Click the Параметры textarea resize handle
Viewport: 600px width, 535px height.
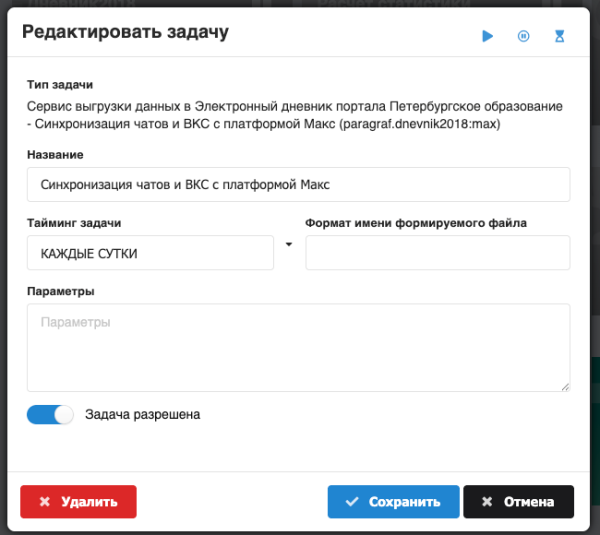click(x=565, y=386)
